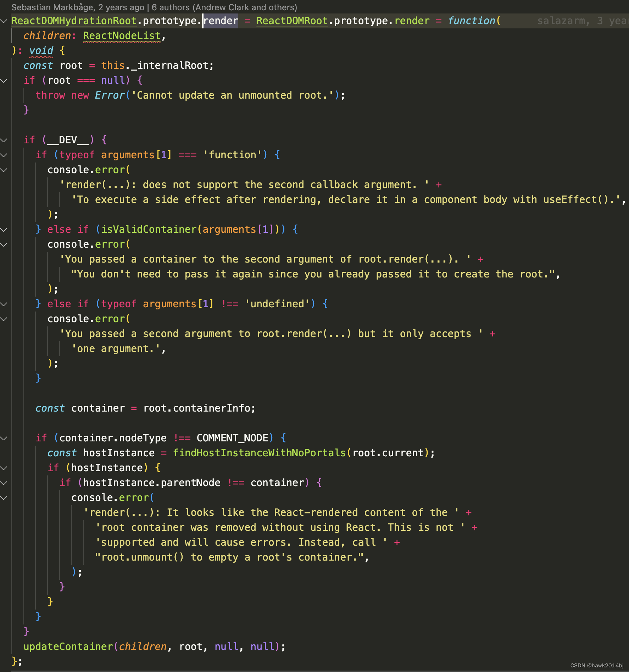The image size is (629, 672).
Task: Click the "You don't need to pass it again" string
Action: tap(313, 274)
